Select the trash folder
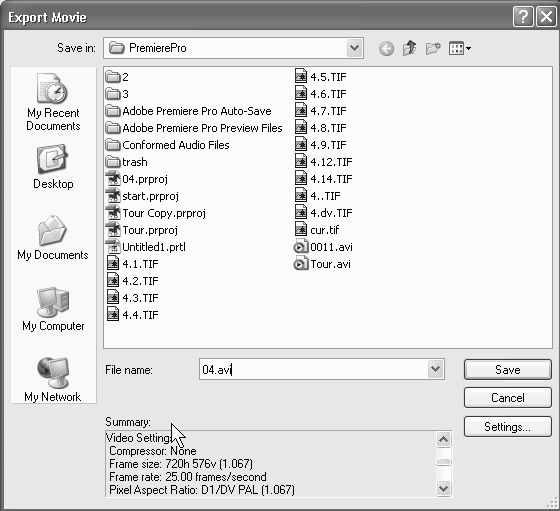 (126, 162)
